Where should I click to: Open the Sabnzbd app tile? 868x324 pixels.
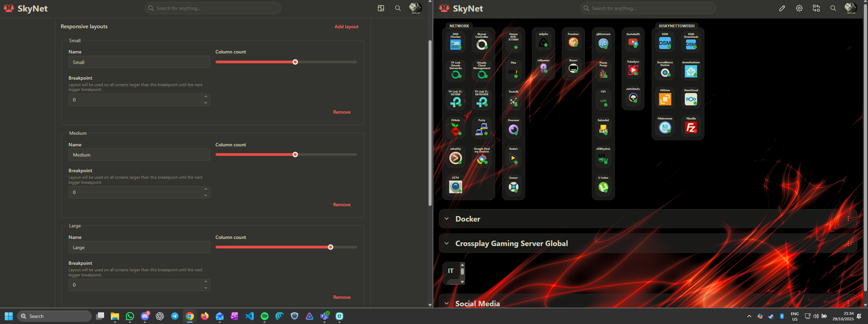coord(603,128)
